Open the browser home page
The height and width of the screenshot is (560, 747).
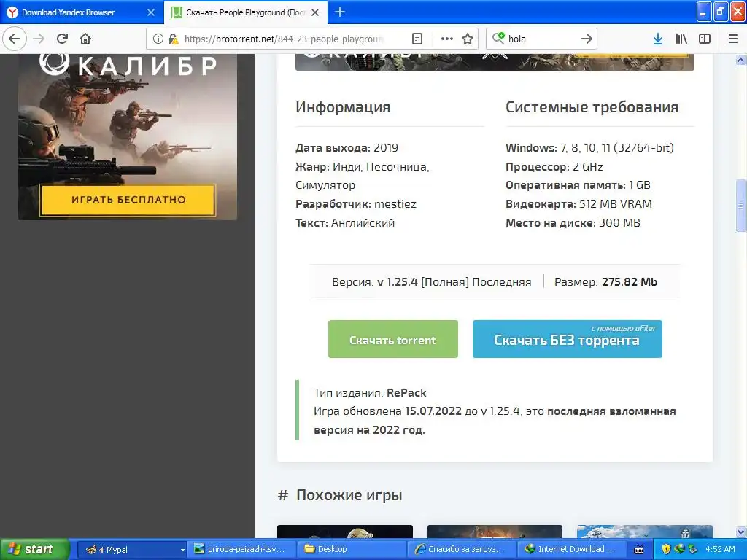point(85,39)
